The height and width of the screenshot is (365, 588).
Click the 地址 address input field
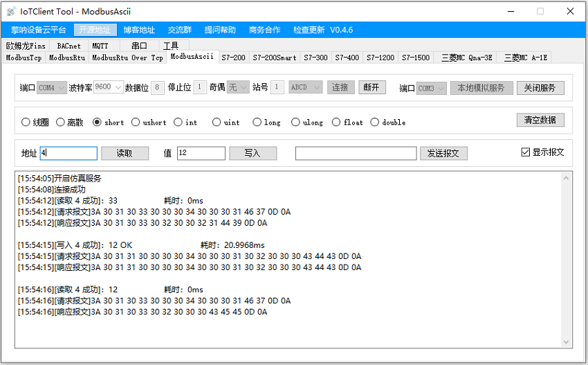coord(68,154)
